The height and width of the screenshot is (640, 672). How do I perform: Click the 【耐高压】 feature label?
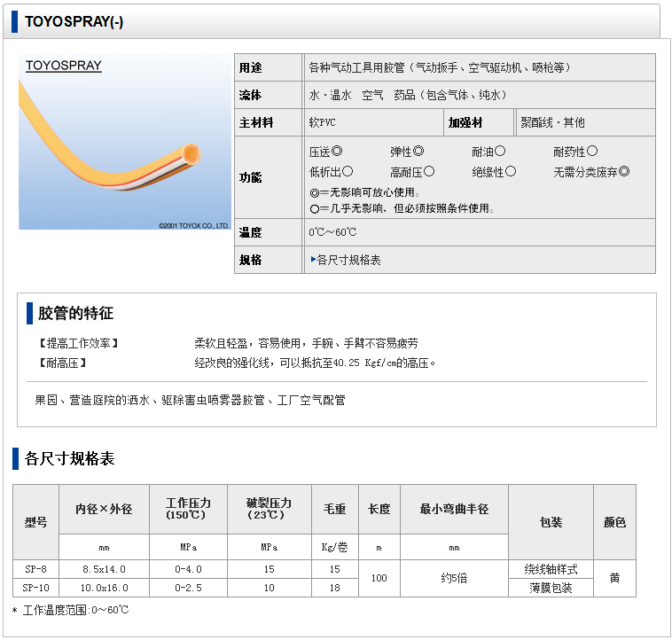(62, 363)
